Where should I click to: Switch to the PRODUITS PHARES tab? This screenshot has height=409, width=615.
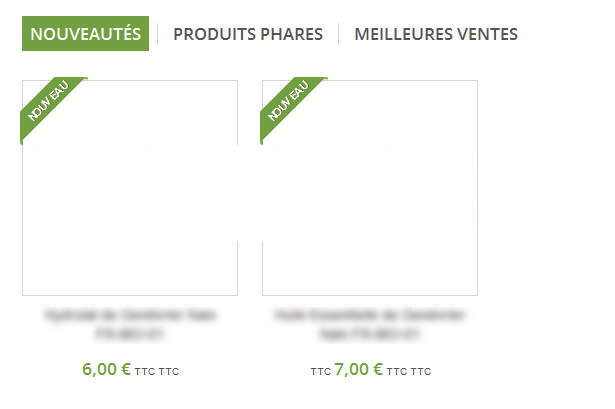[x=248, y=34]
